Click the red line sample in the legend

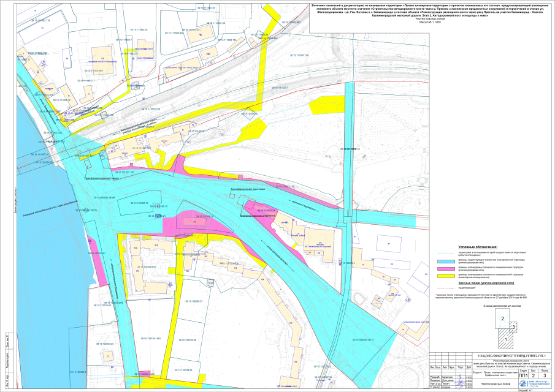pyautogui.click(x=446, y=287)
